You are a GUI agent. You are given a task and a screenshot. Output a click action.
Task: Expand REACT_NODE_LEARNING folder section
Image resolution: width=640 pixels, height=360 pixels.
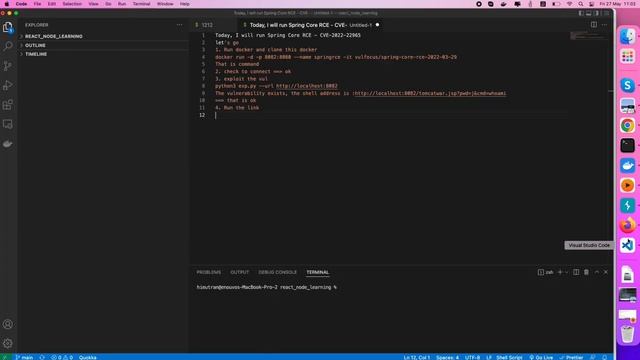click(x=53, y=36)
